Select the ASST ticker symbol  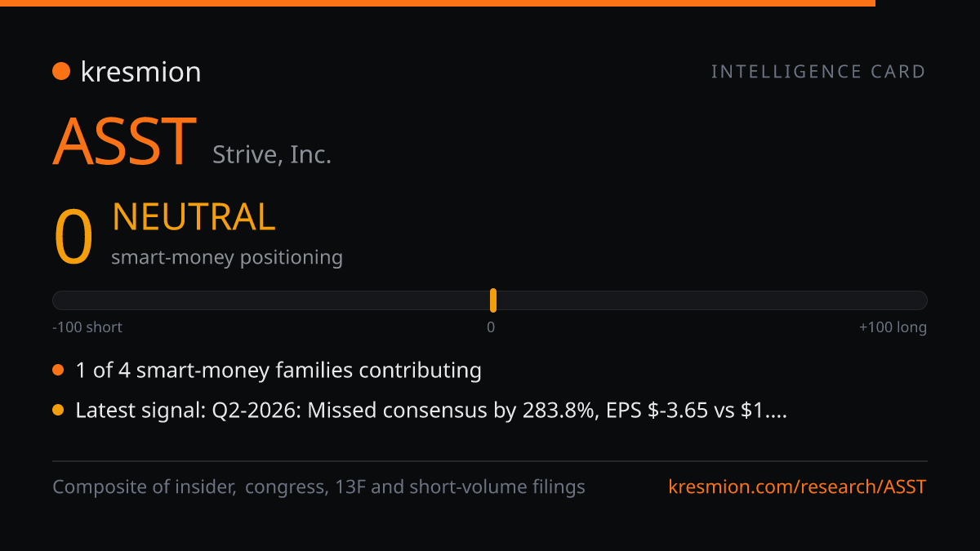coord(125,141)
